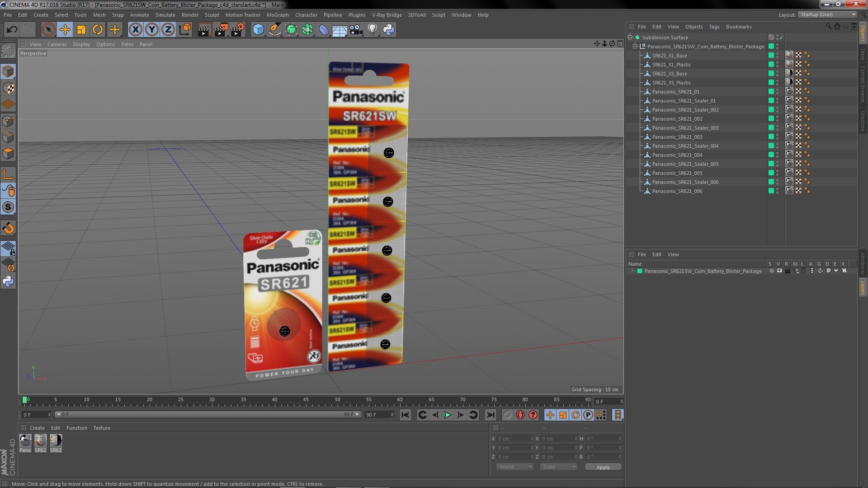Open the Layout Startup dropdown
The width and height of the screenshot is (868, 488).
click(x=828, y=15)
